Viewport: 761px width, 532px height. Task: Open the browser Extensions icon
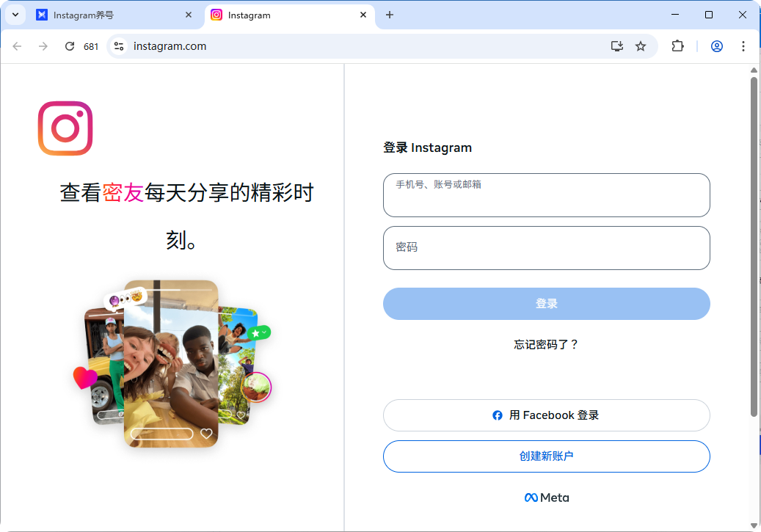[x=677, y=45]
